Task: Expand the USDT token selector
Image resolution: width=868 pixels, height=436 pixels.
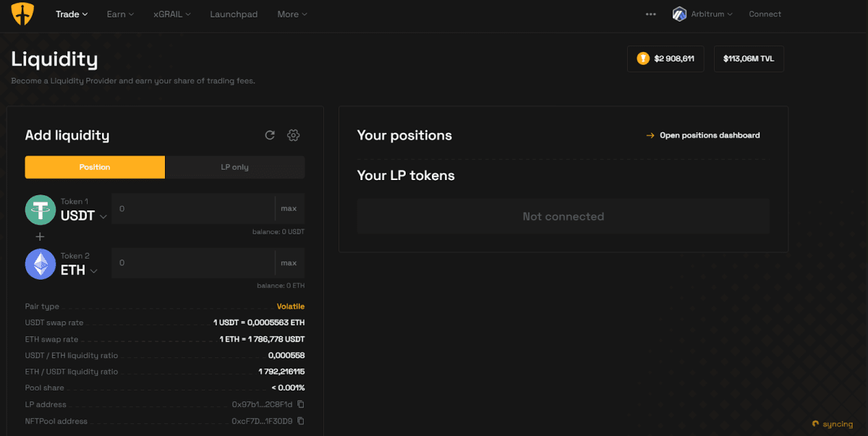Action: (103, 215)
